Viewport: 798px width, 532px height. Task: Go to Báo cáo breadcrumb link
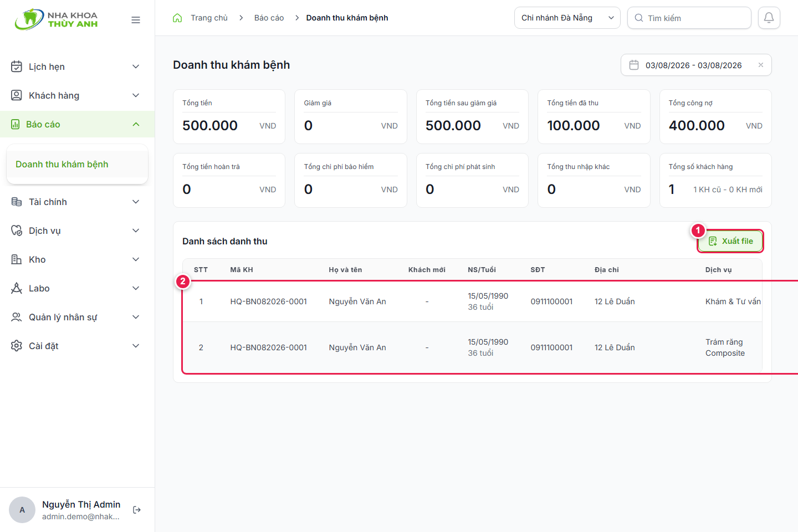pos(269,18)
